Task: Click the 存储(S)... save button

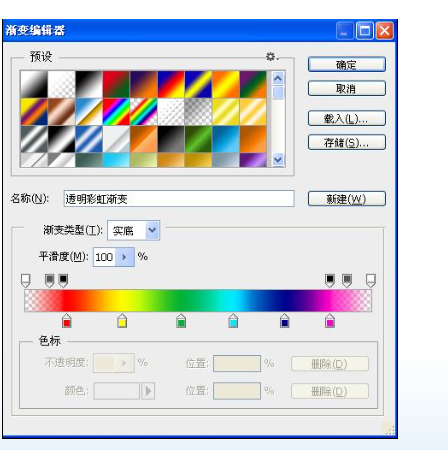Action: point(347,142)
